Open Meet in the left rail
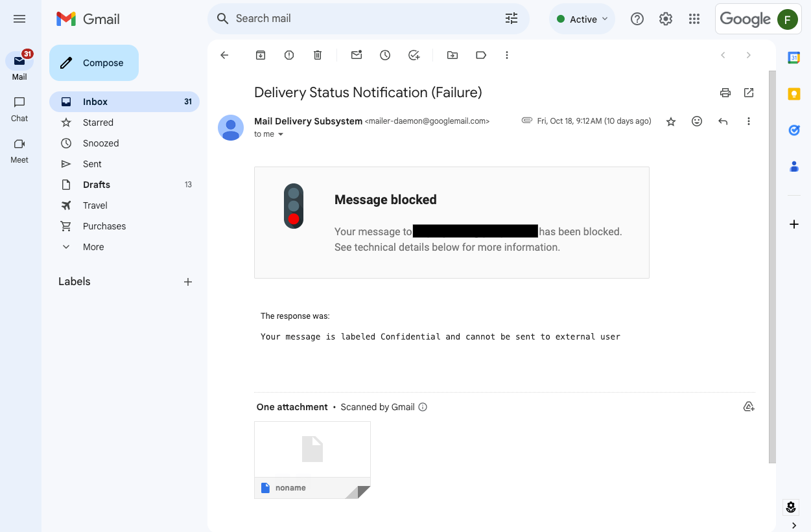 pos(19,150)
